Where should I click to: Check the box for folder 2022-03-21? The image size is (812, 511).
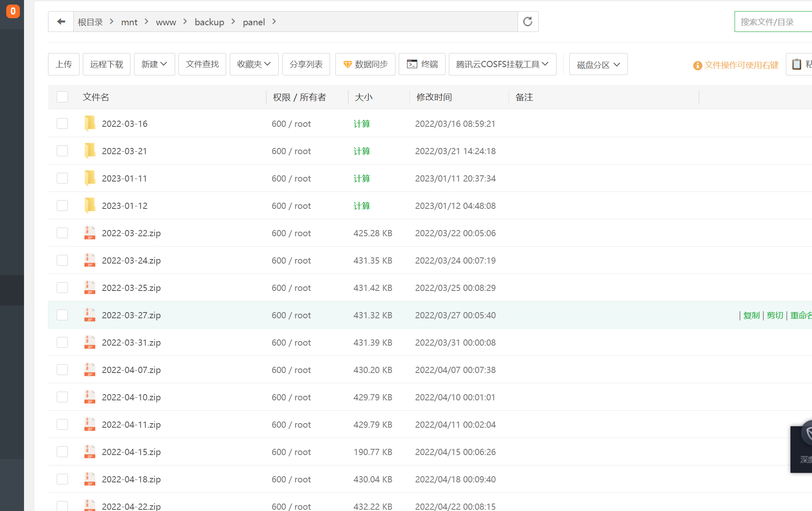[62, 151]
